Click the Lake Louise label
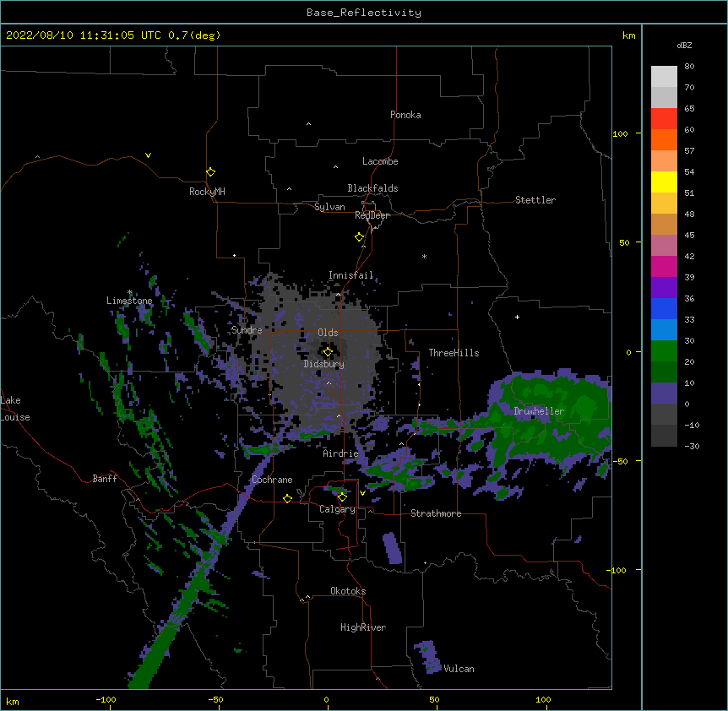 tap(15, 409)
